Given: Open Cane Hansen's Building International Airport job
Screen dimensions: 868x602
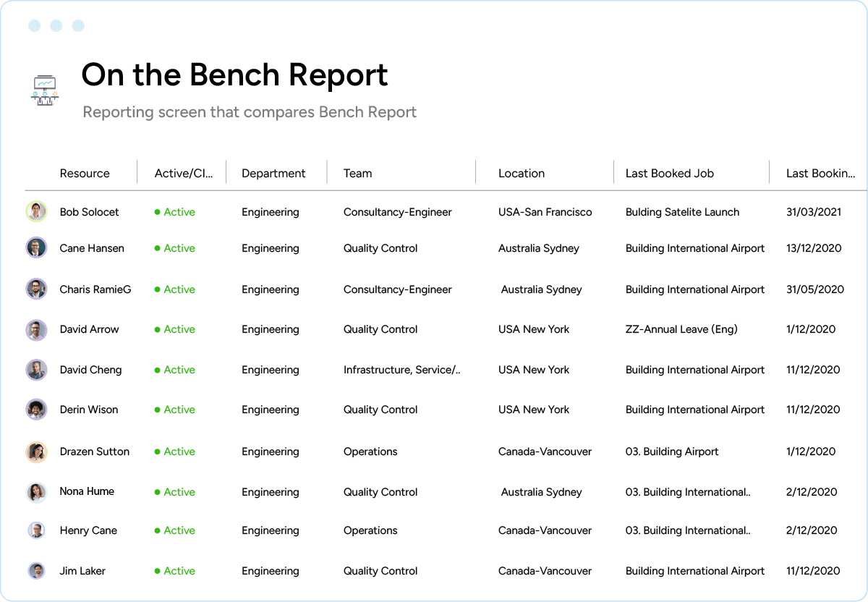Looking at the screenshot, I should [x=694, y=248].
